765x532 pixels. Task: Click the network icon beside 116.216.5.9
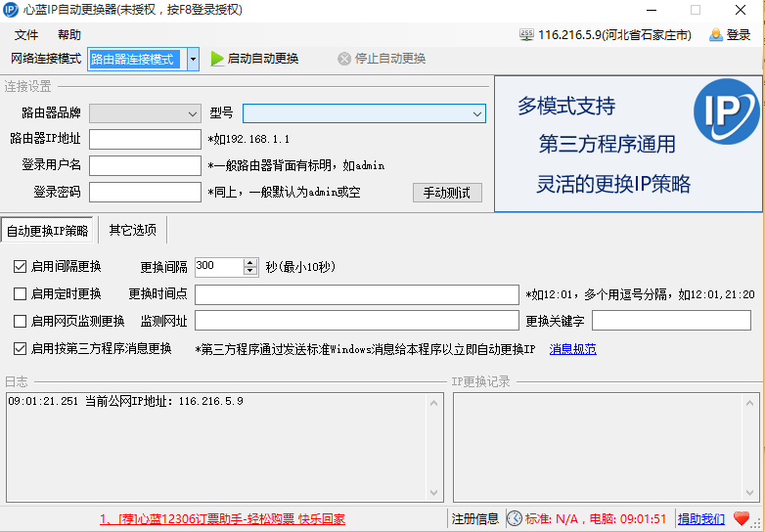[526, 35]
